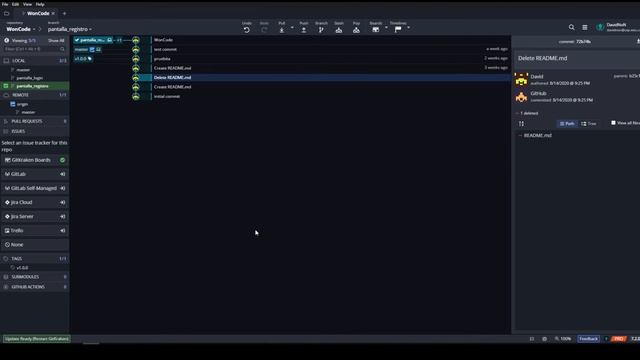Click the PRO badge in status bar
The width and height of the screenshot is (640, 360).
619,339
